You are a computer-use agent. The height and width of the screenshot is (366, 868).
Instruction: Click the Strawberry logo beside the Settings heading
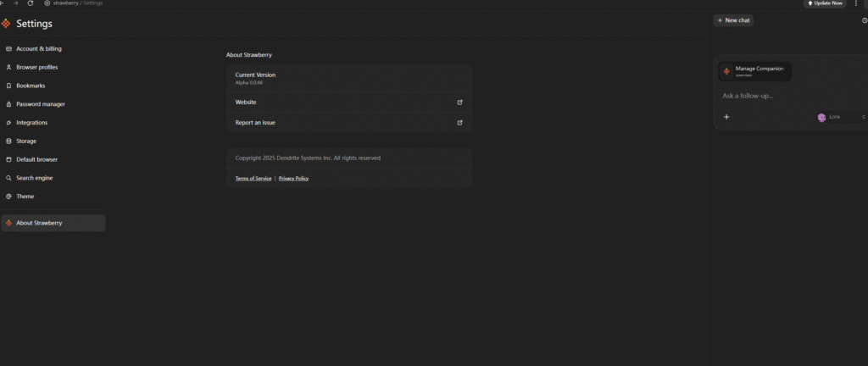[x=6, y=24]
